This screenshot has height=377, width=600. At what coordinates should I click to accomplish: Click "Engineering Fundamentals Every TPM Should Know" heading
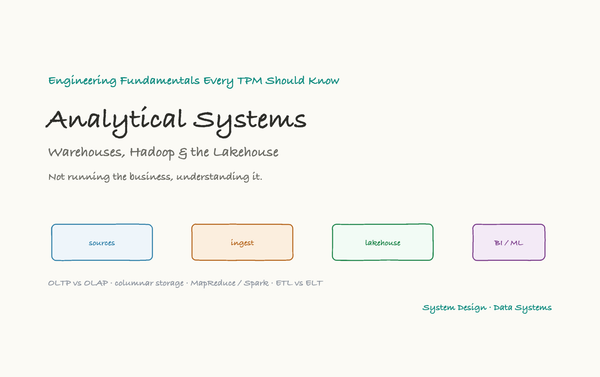194,81
